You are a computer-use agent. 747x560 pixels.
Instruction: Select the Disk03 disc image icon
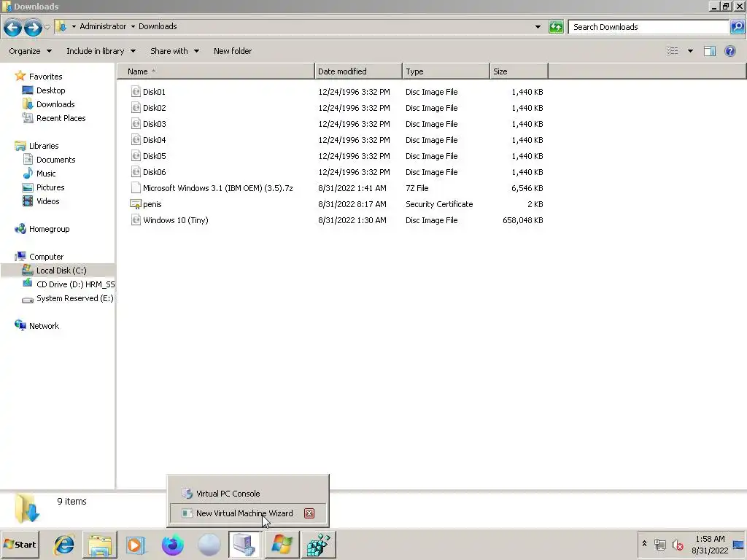tap(136, 124)
